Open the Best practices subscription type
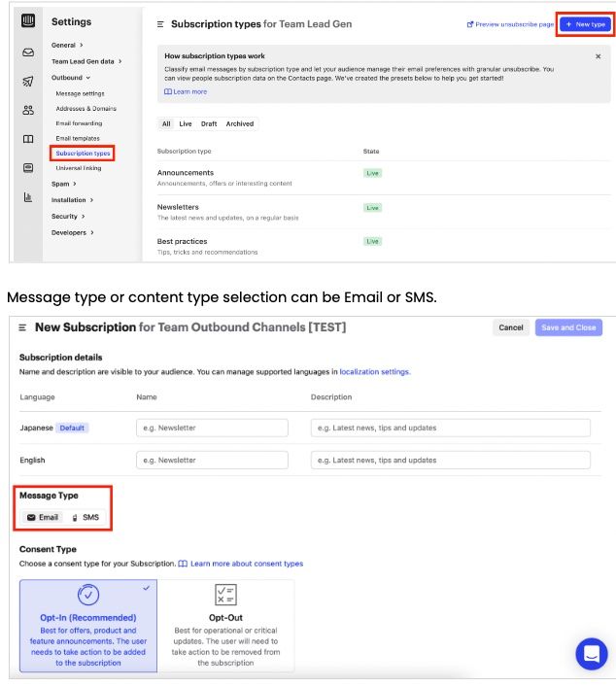The width and height of the screenshot is (616, 686). (x=182, y=242)
